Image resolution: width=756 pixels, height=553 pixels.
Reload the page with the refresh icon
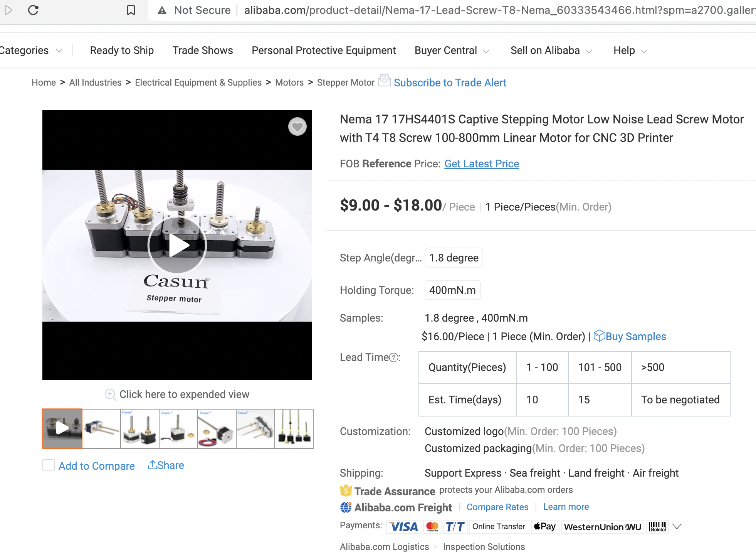click(x=34, y=10)
